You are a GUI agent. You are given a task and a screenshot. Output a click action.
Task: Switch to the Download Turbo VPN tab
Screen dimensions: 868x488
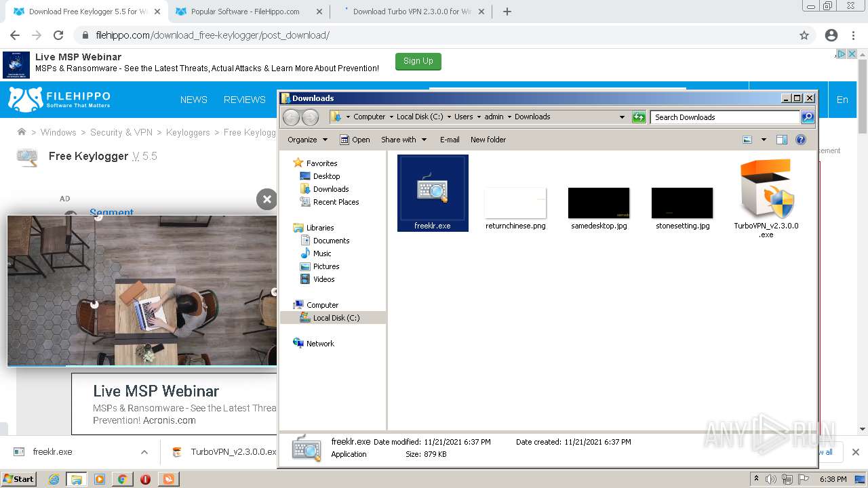click(412, 12)
